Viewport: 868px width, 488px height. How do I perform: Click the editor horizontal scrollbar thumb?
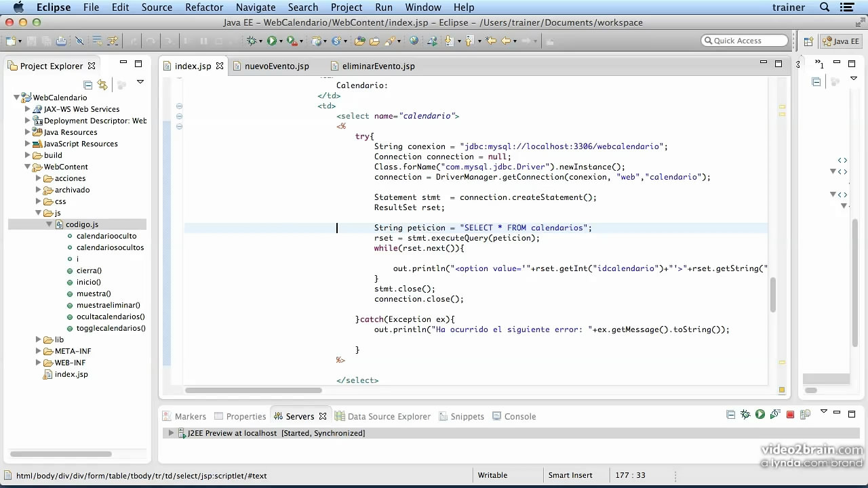click(x=253, y=390)
